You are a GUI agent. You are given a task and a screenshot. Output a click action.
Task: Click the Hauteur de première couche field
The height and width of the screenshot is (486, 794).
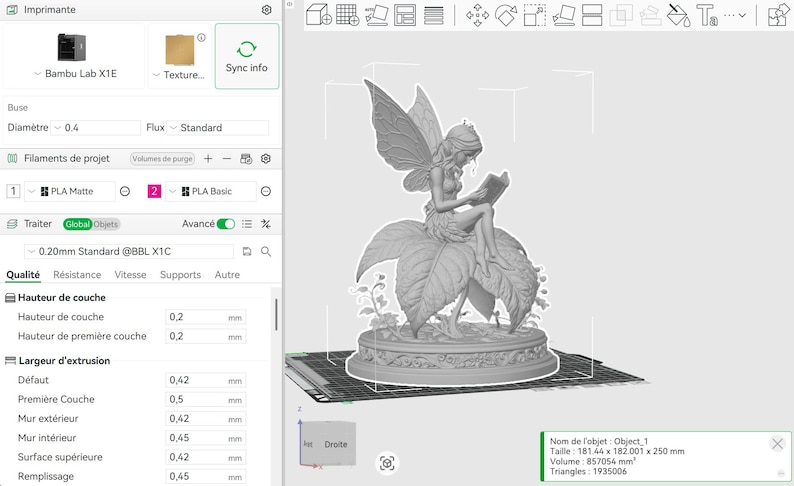point(206,336)
